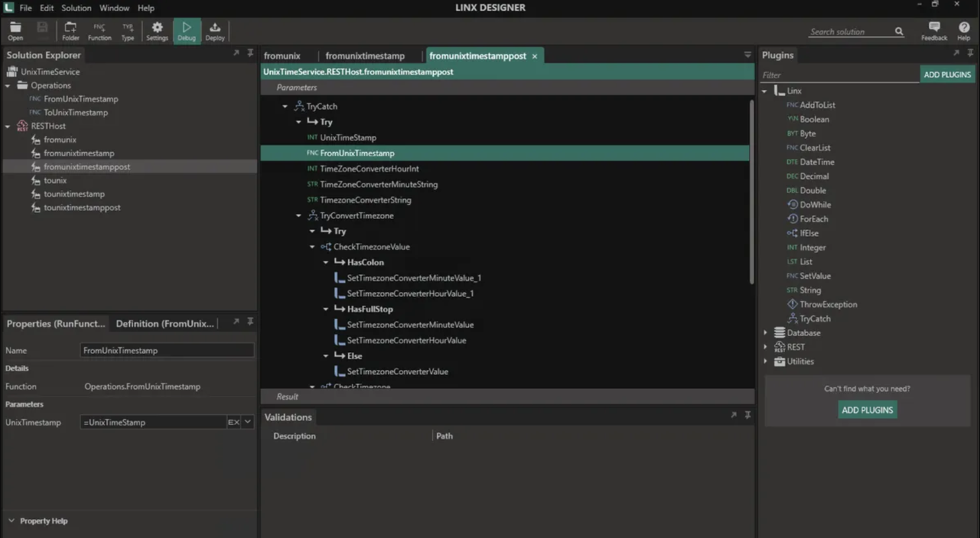Open the UnixTimestamp expression editor via EX button

[233, 422]
